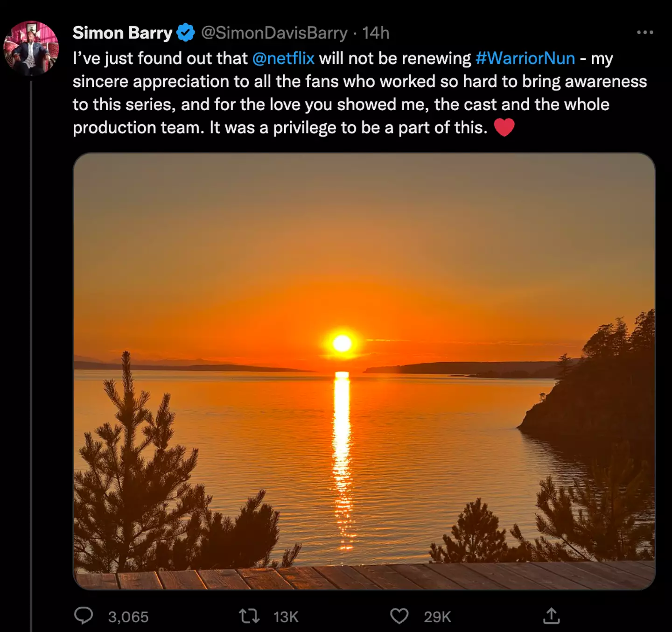
Task: Enlarge the sunset photo attachment
Action: click(x=364, y=280)
